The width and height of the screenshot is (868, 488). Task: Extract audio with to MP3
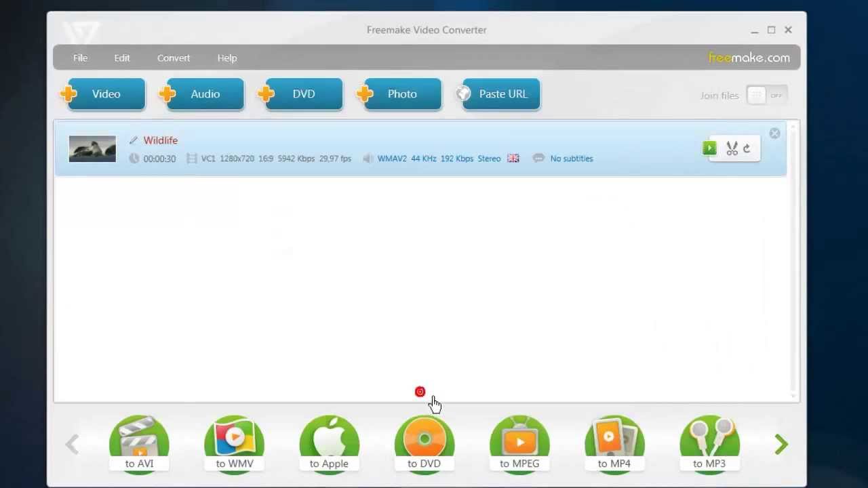coord(709,445)
